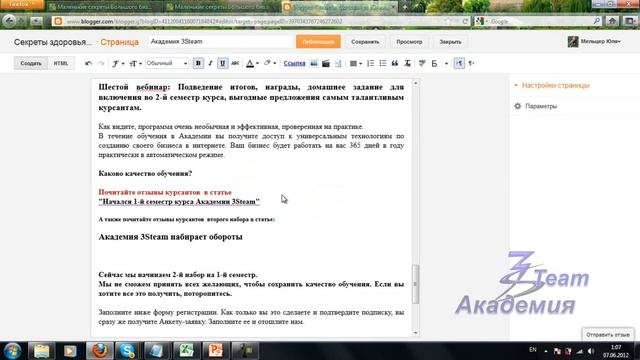Toggle strikethrough formatting
This screenshot has width=640, height=360.
(x=235, y=63)
